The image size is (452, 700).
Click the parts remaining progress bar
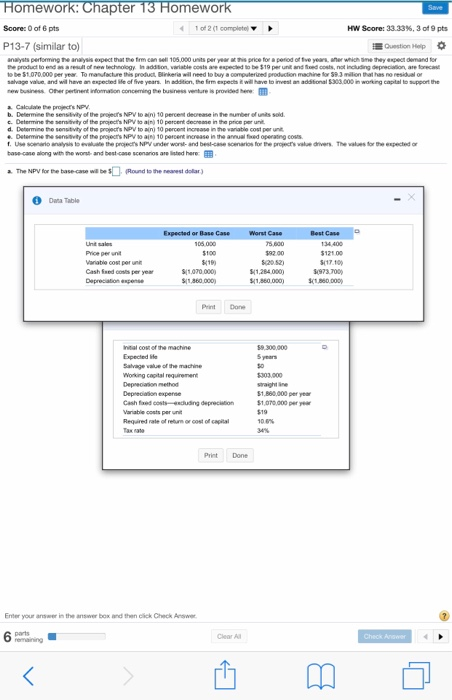76,636
